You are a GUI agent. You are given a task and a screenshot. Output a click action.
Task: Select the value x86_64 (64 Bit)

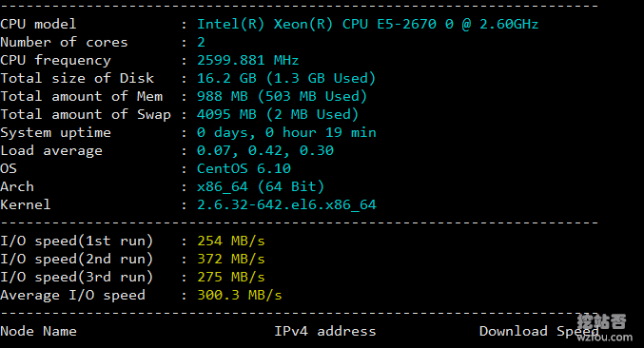pos(261,186)
